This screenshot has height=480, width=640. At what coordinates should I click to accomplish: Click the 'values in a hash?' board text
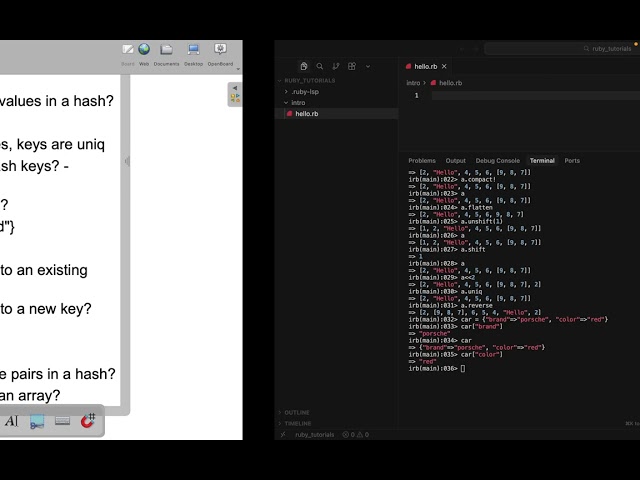coord(57,101)
